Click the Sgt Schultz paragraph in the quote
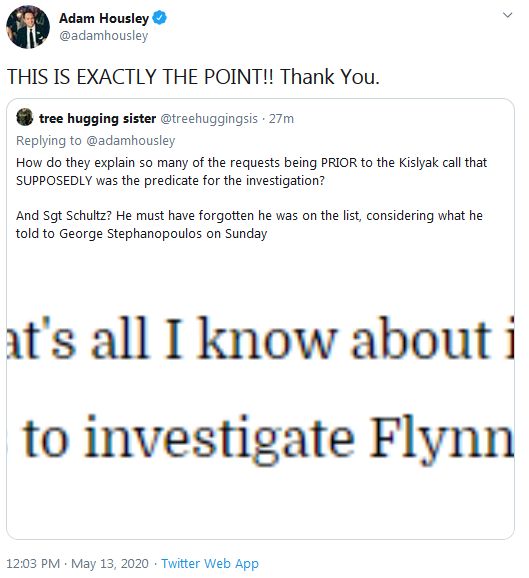The image size is (529, 578). pyautogui.click(x=249, y=224)
